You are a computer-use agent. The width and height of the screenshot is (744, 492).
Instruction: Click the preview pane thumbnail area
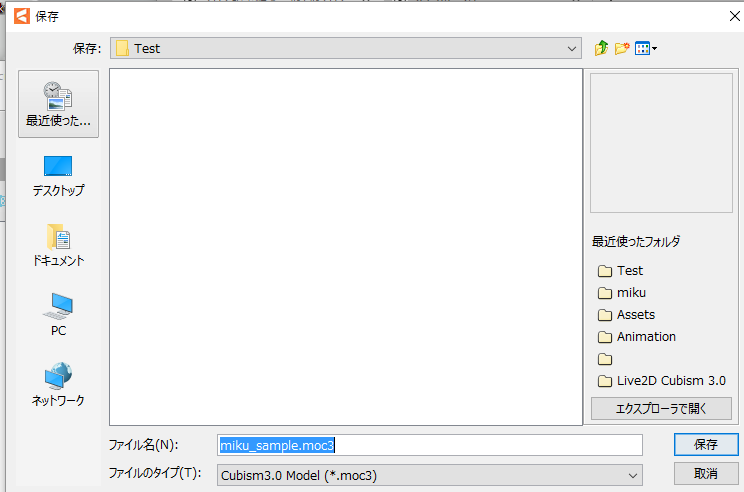click(661, 143)
